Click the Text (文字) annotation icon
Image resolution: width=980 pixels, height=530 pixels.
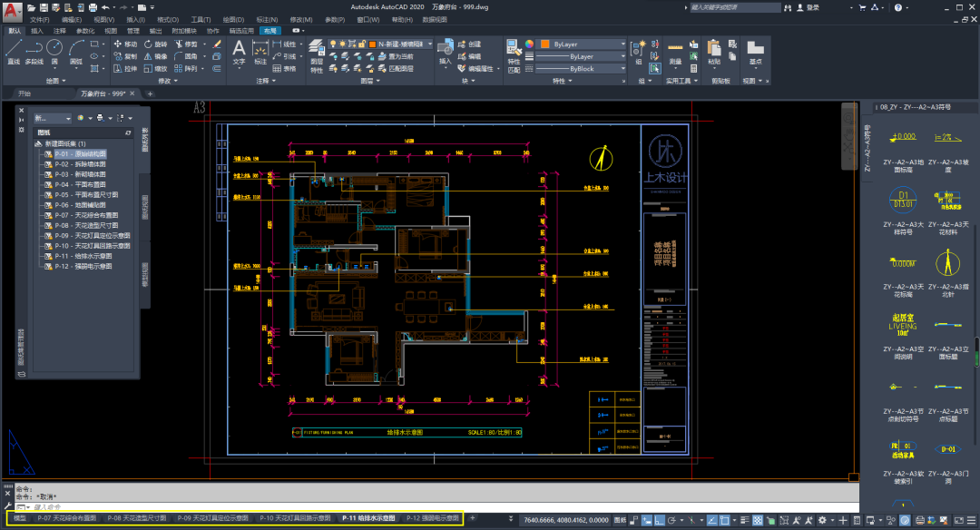[x=240, y=53]
